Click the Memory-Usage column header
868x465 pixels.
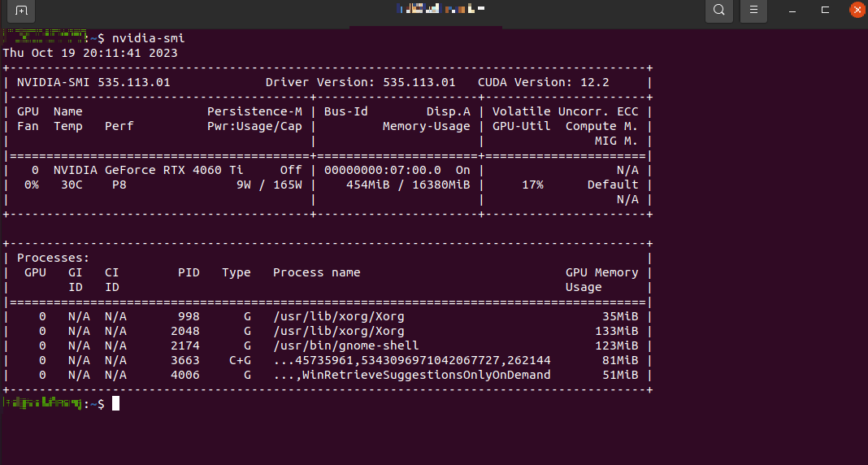(x=426, y=126)
